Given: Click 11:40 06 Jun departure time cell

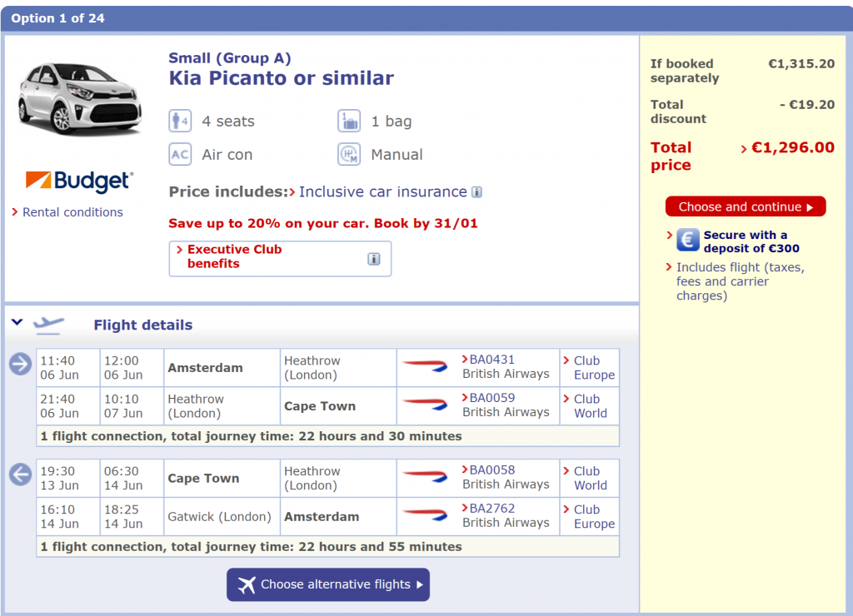Looking at the screenshot, I should tap(68, 368).
